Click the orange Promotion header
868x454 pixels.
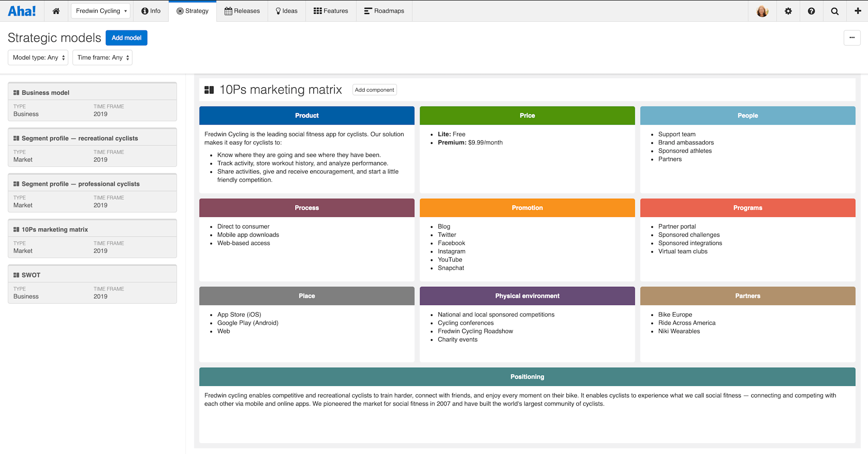pos(527,208)
